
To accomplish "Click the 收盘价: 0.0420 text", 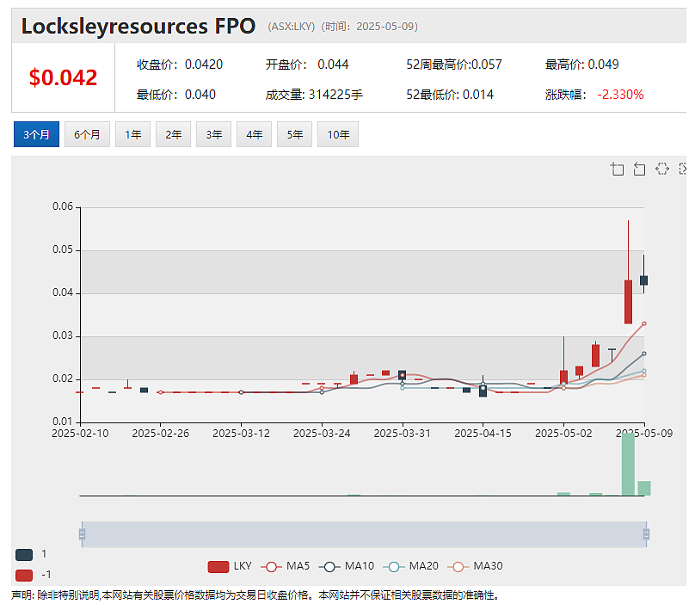I will [180, 65].
